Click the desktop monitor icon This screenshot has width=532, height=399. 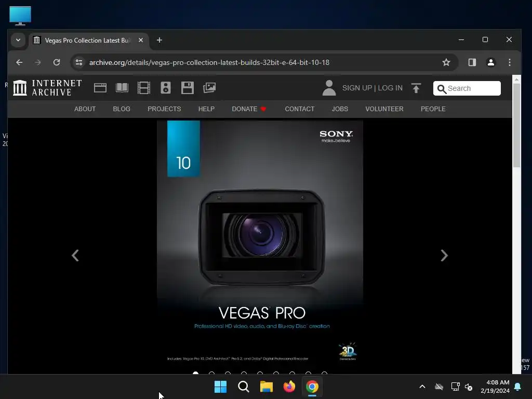(x=20, y=16)
